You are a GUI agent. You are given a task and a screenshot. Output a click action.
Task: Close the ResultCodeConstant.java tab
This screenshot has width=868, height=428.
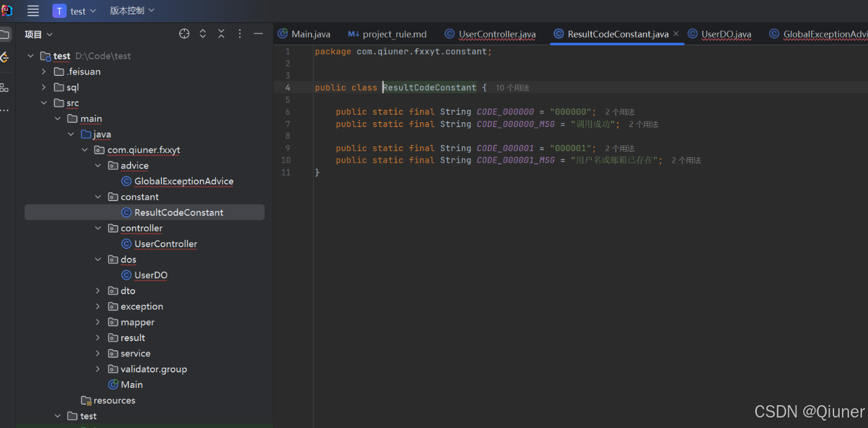[676, 34]
